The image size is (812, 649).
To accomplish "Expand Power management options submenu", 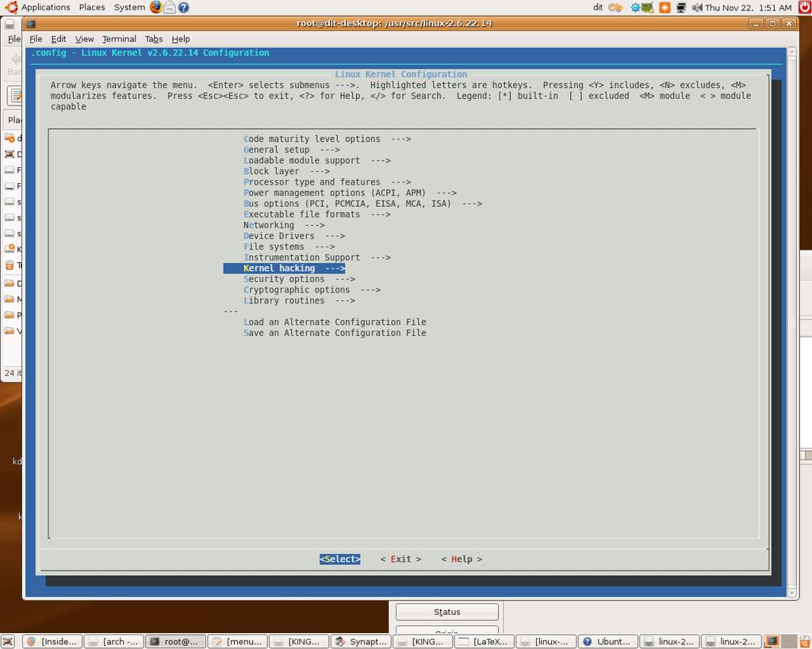I will tap(350, 193).
